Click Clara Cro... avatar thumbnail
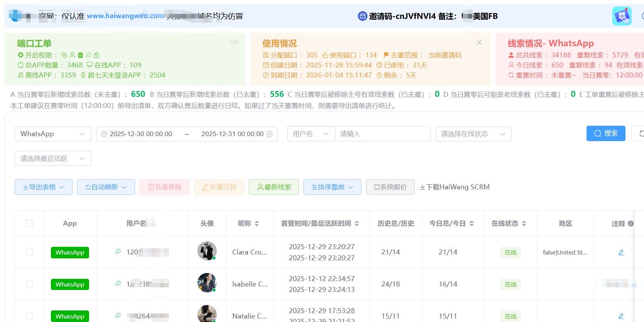The image size is (644, 322). pyautogui.click(x=207, y=251)
